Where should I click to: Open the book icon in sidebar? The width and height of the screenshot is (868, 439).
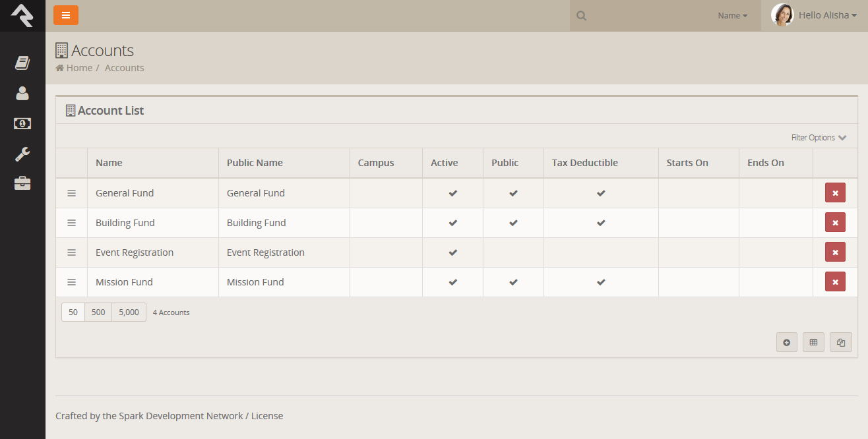[x=22, y=63]
